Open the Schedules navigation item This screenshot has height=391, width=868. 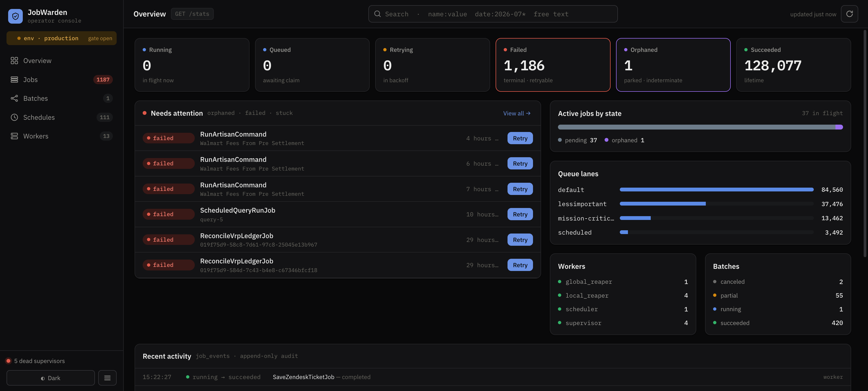pyautogui.click(x=61, y=117)
